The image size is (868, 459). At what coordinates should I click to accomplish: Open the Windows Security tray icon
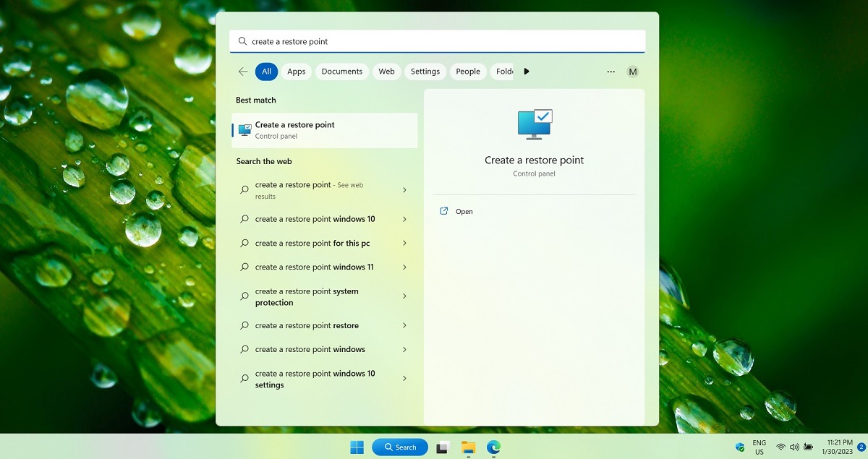point(739,447)
